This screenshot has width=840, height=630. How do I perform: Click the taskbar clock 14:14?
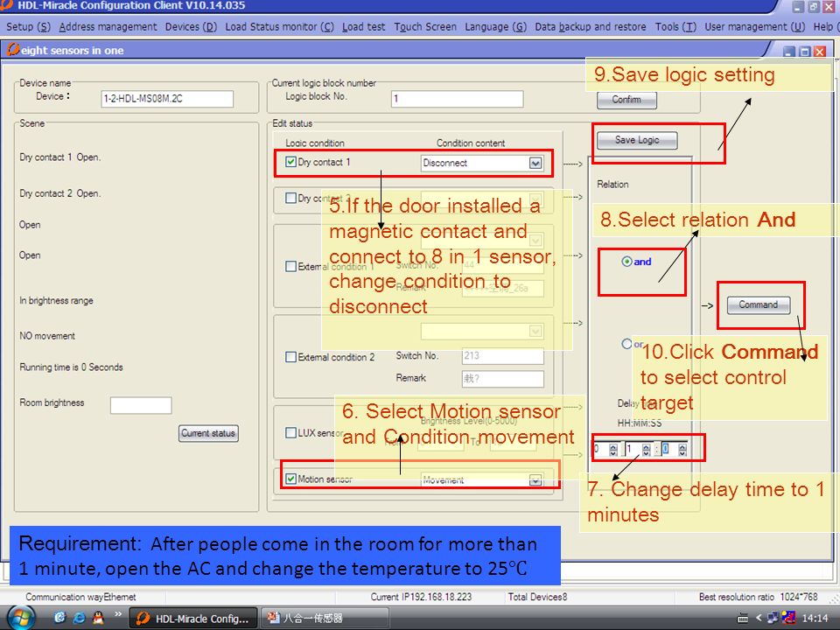tap(815, 619)
